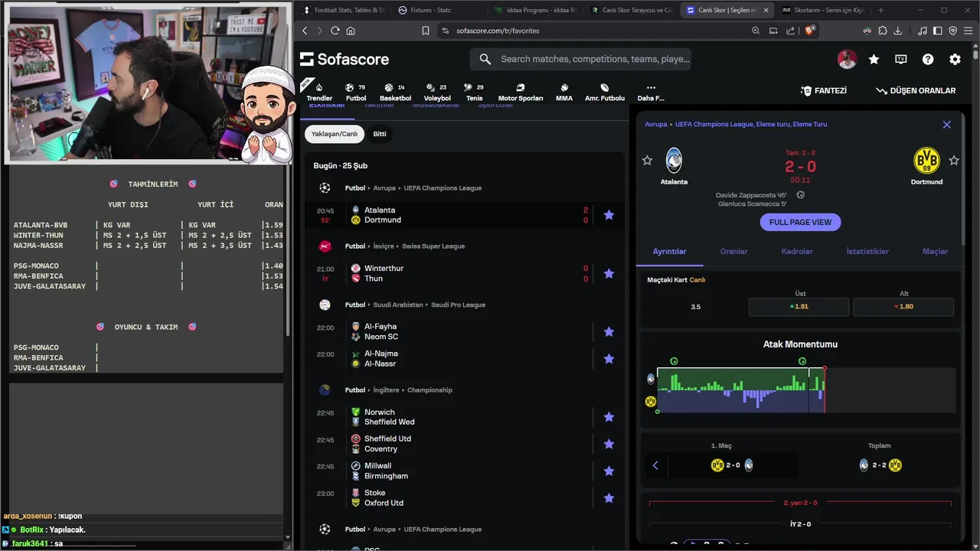Open browser extensions puzzle icon
Screen dimensions: 980x551
[x=883, y=31]
